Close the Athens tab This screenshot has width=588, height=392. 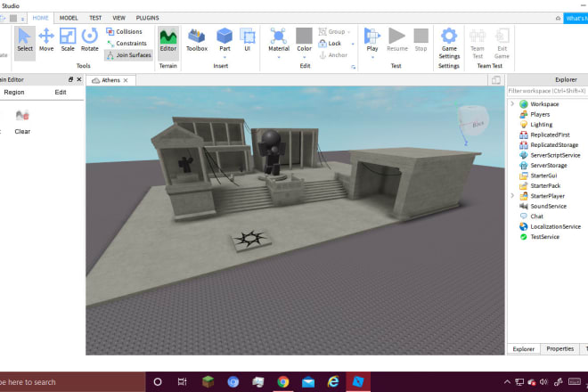(x=126, y=80)
